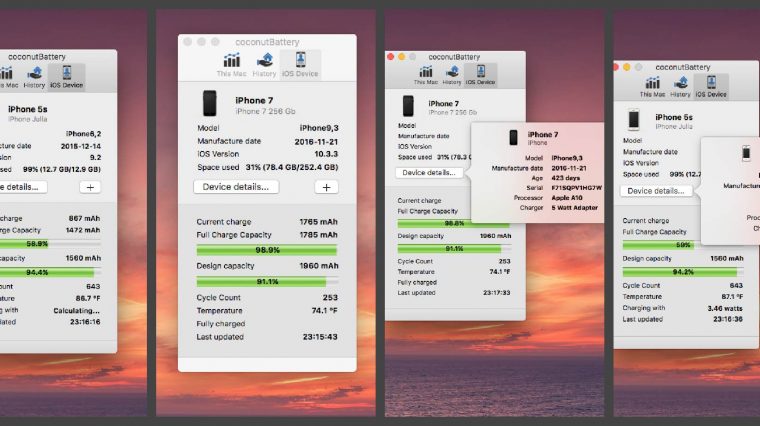Image resolution: width=760 pixels, height=426 pixels.
Task: Click last updated time '23:16:16'
Action: tap(85, 322)
